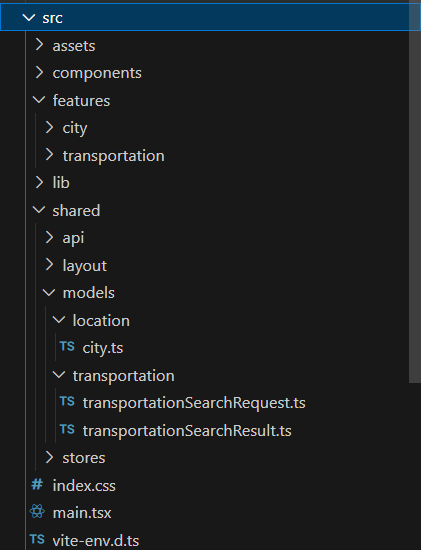Click the CSS hash icon beside index.css

click(37, 485)
